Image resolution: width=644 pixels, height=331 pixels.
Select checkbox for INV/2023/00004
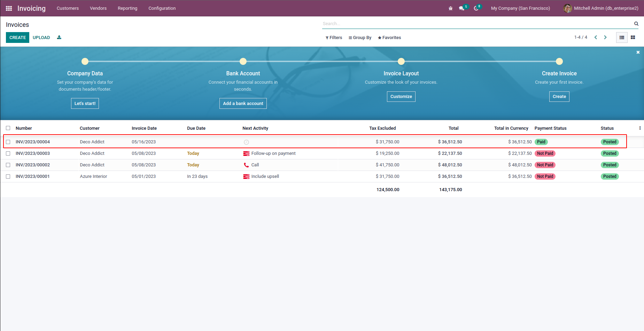point(8,142)
